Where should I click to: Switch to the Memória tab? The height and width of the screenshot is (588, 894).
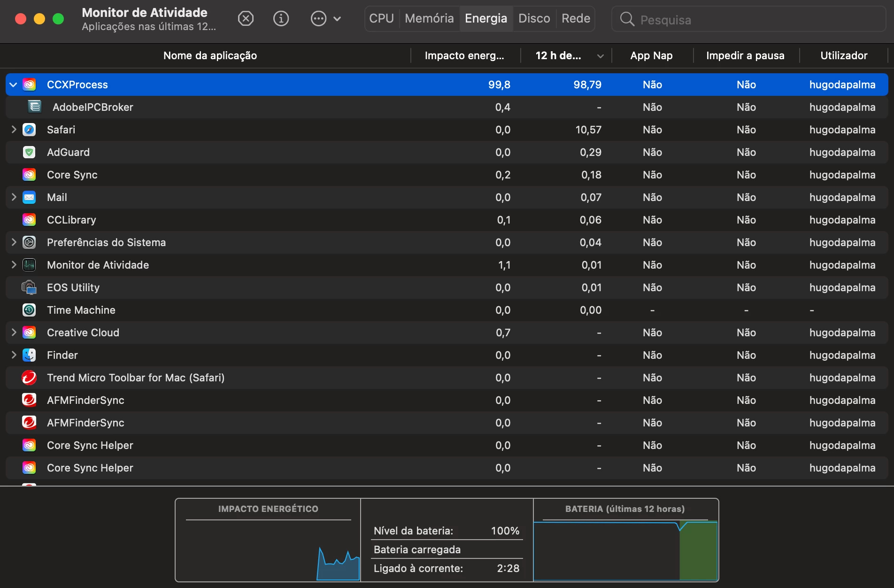(x=429, y=19)
